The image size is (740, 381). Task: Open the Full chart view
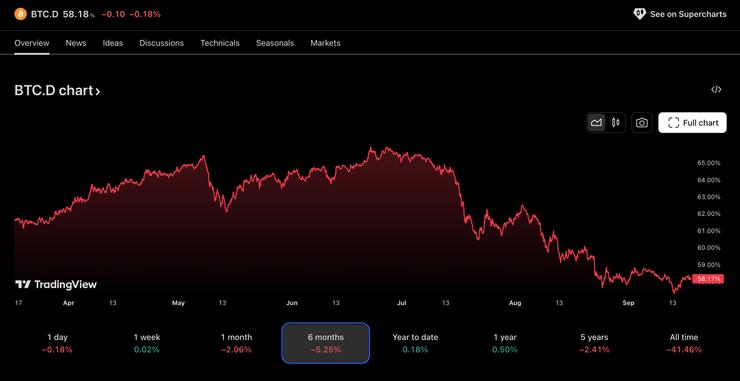tap(692, 123)
